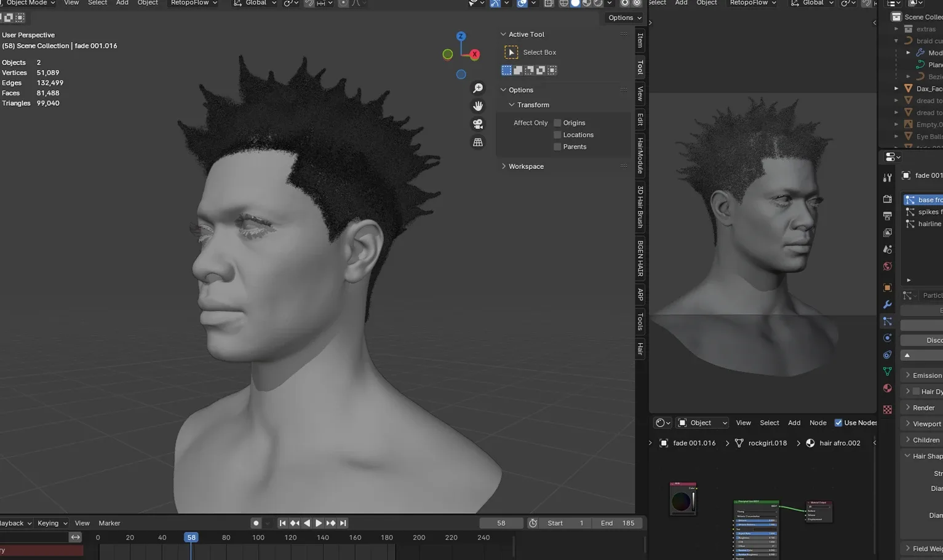Click the current frame marker 58
Viewport: 943px width, 560px height.
tap(191, 537)
